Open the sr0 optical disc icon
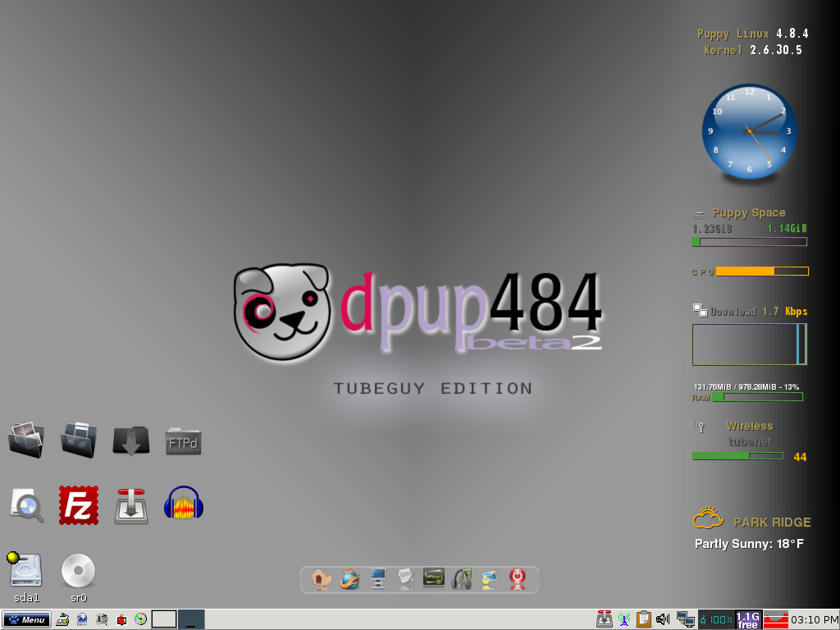Image resolution: width=840 pixels, height=630 pixels. click(x=78, y=571)
